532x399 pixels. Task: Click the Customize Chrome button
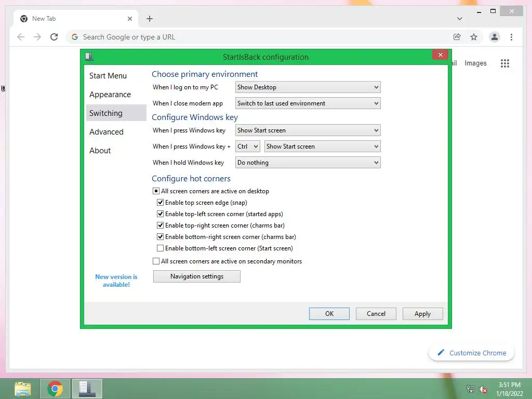(471, 353)
